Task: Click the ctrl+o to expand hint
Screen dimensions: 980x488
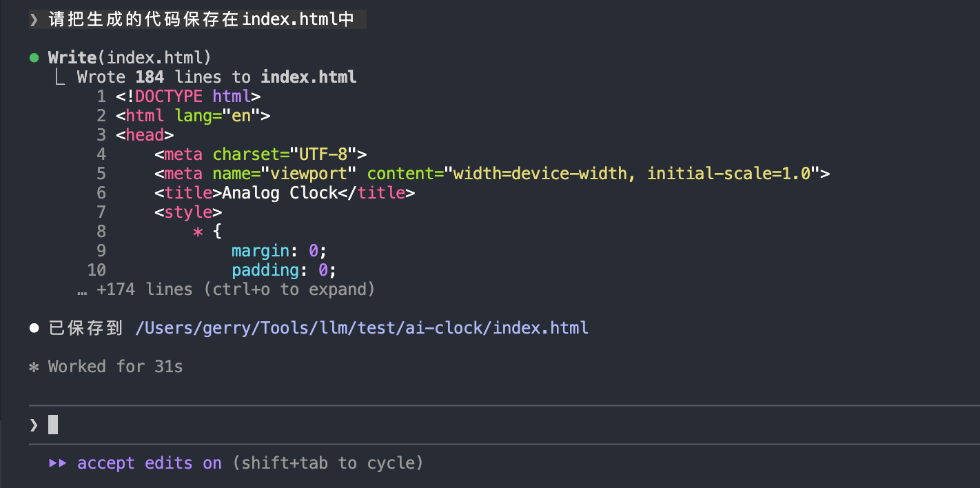Action: click(289, 289)
